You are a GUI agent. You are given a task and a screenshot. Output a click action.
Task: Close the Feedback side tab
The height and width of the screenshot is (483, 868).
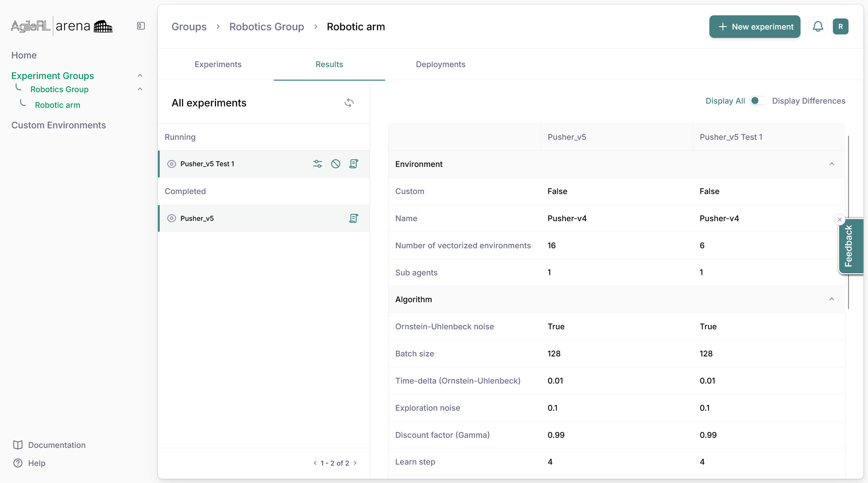coord(839,219)
